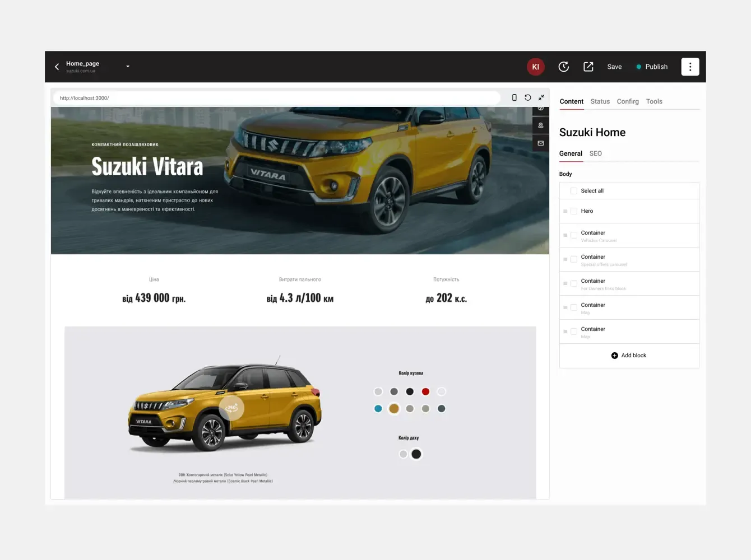Image resolution: width=751 pixels, height=560 pixels.
Task: Choose the light gray roof color swatch
Action: tap(403, 454)
